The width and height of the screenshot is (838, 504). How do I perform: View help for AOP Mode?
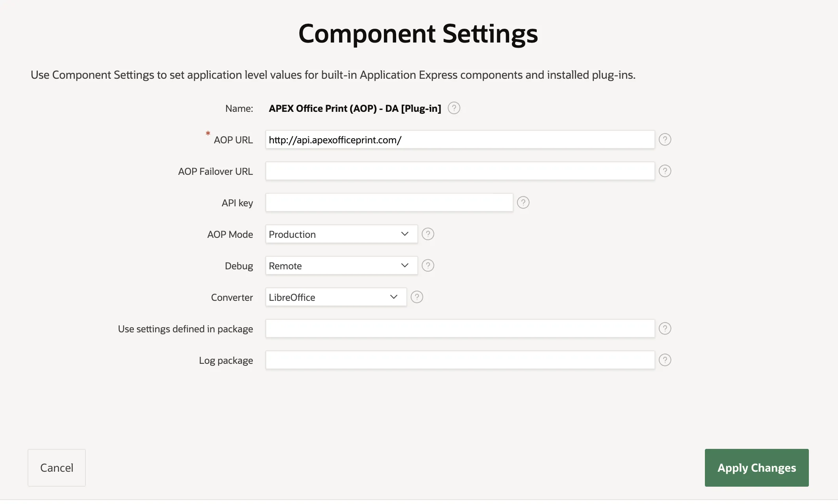tap(428, 234)
